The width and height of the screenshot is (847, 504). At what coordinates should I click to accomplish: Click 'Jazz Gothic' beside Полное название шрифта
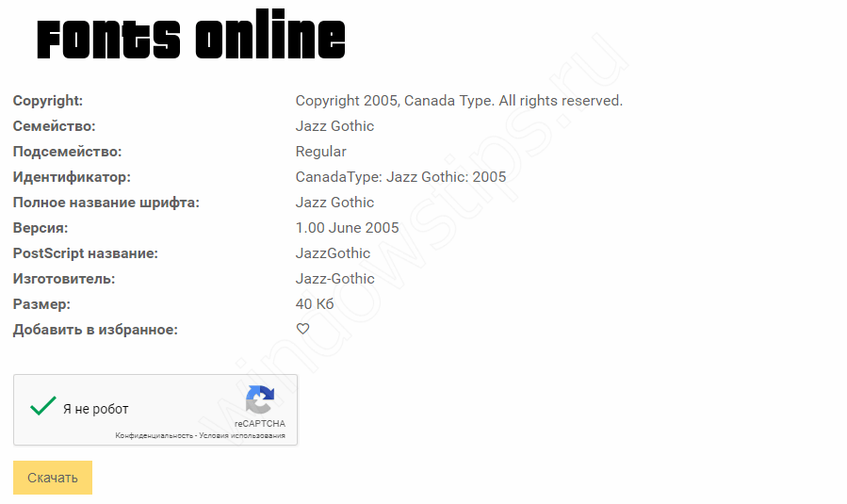[334, 202]
